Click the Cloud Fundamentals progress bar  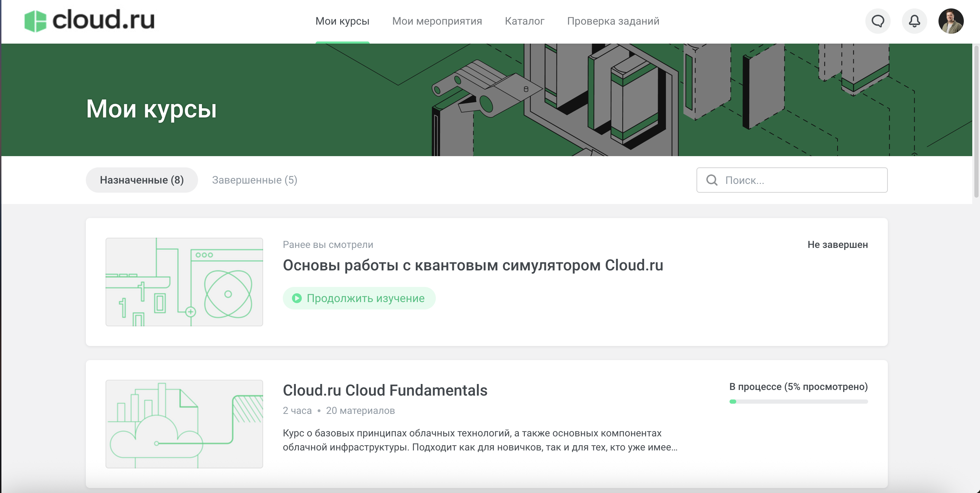click(798, 402)
